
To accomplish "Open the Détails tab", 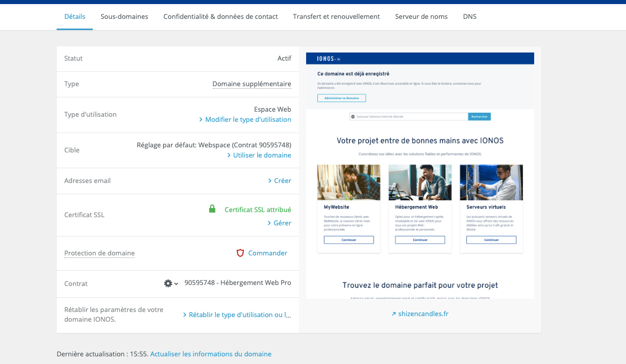I will (x=74, y=16).
